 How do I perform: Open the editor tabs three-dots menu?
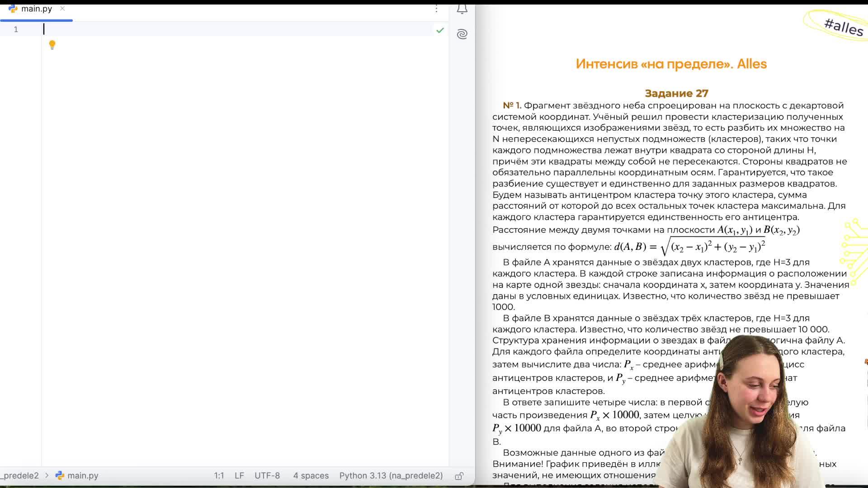[436, 9]
